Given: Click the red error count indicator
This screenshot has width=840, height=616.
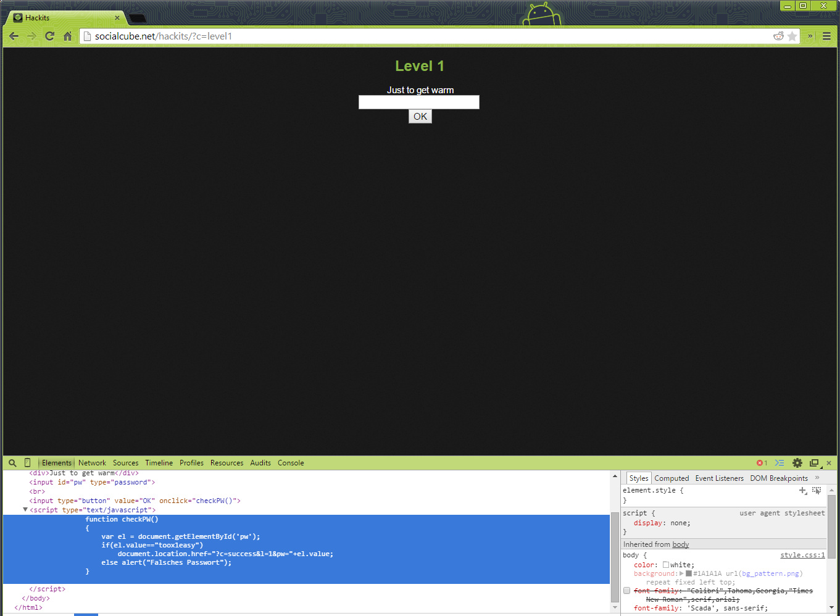Looking at the screenshot, I should [x=762, y=463].
